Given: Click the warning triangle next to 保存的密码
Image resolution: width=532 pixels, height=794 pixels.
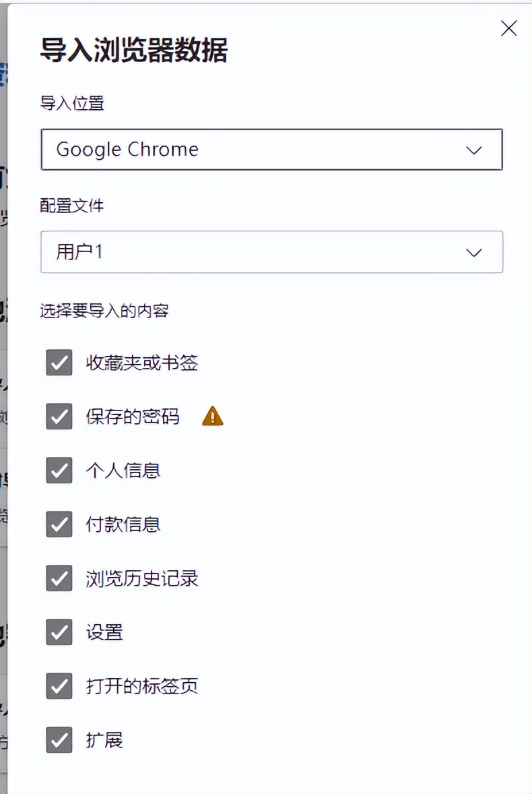Looking at the screenshot, I should click(x=211, y=417).
